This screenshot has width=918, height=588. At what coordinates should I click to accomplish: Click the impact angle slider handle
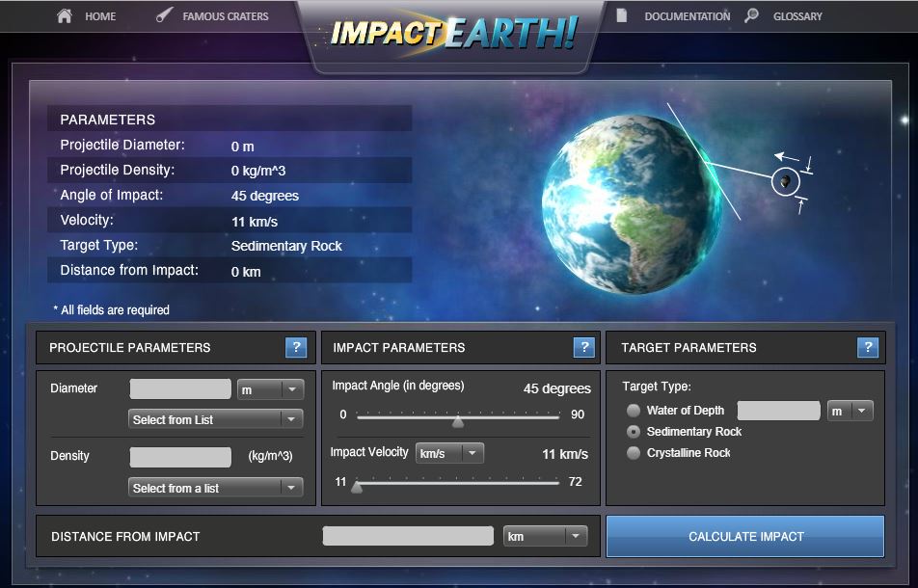[458, 420]
